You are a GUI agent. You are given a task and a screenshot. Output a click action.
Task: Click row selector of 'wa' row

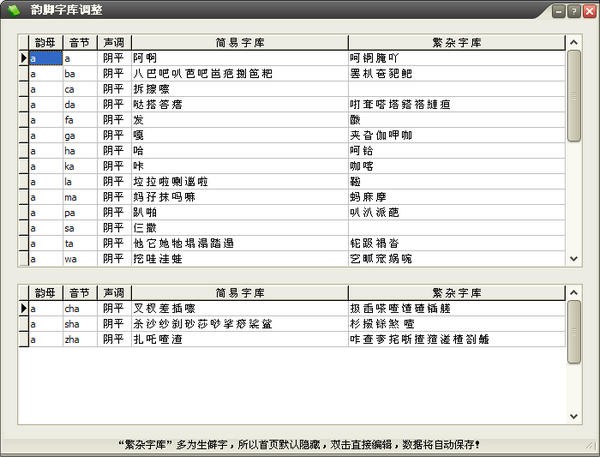(24, 259)
